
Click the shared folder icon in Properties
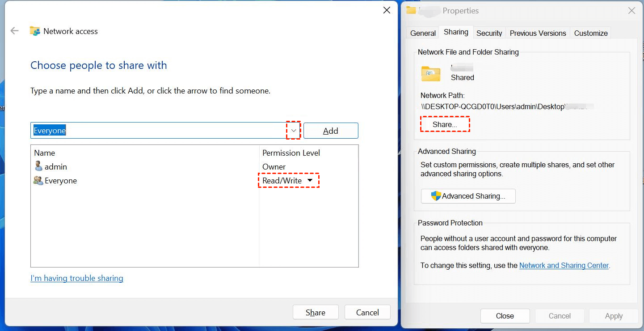[431, 74]
